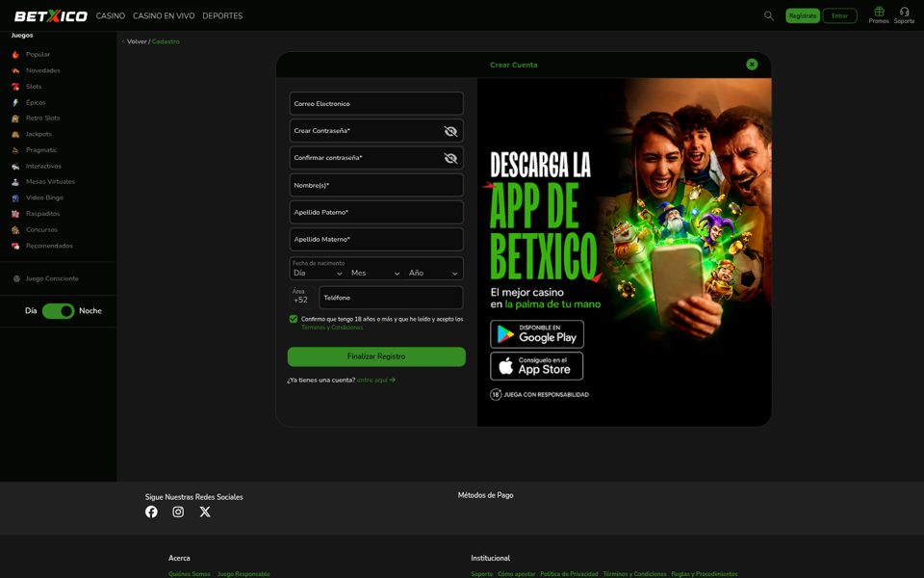The width and height of the screenshot is (924, 578).
Task: Click the Volver breadcrumb link
Action: pos(137,41)
